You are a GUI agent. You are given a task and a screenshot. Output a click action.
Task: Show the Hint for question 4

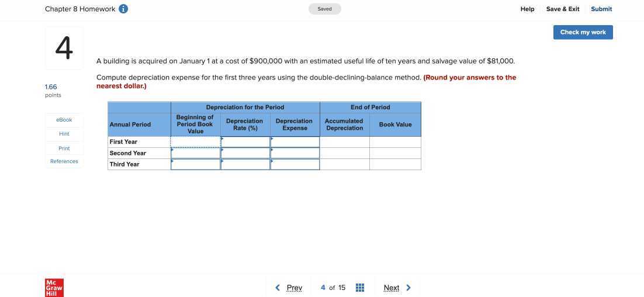(x=64, y=134)
